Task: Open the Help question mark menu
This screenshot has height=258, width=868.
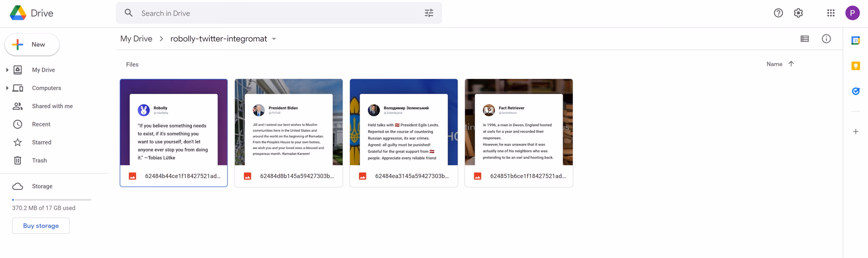Action: [778, 13]
